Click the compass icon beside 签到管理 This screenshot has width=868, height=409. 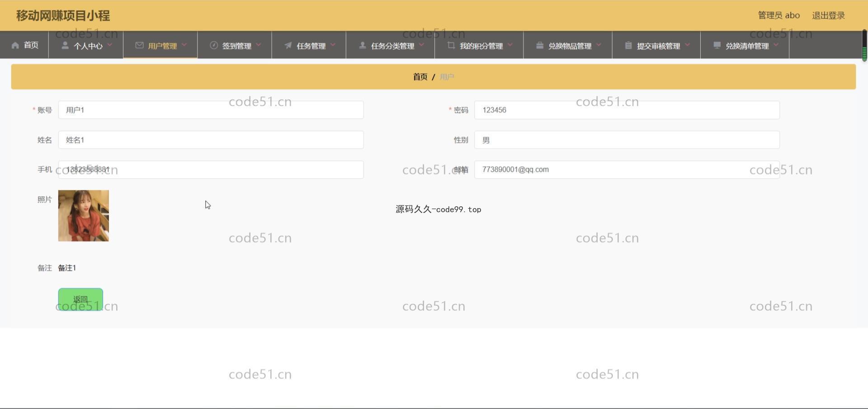[x=214, y=45]
